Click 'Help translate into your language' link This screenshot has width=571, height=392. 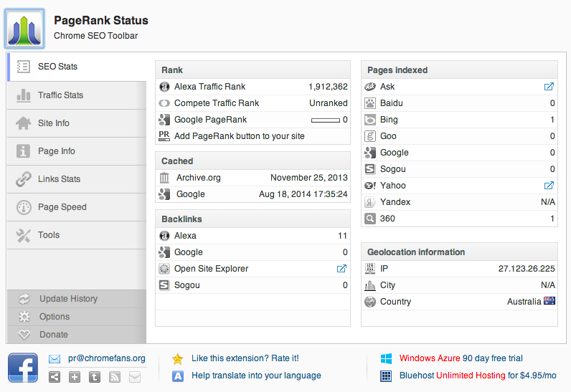(x=256, y=376)
